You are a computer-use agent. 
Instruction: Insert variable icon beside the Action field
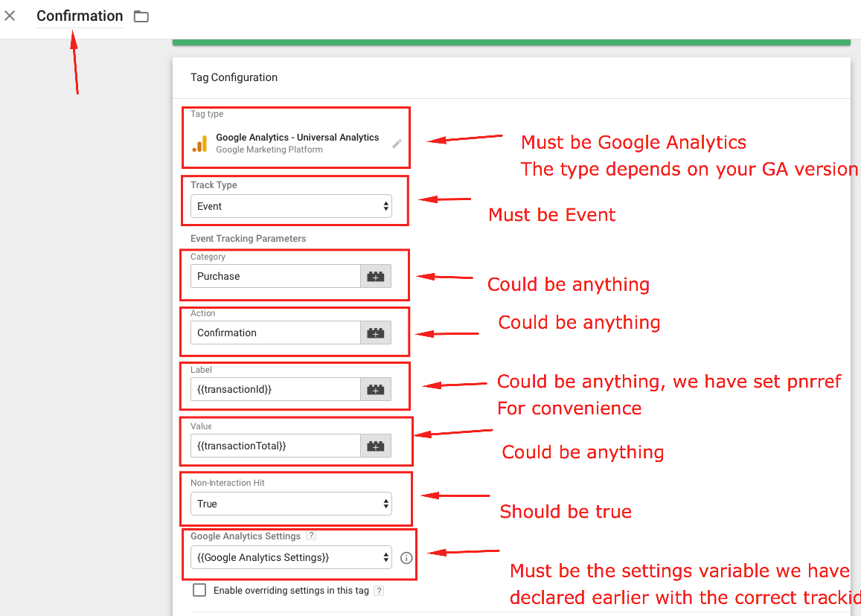(376, 333)
